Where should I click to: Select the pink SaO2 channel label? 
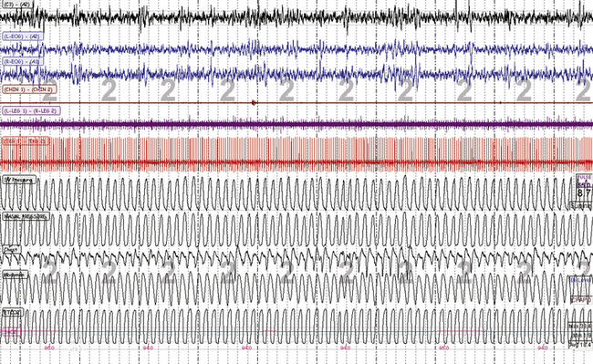[x=11, y=332]
